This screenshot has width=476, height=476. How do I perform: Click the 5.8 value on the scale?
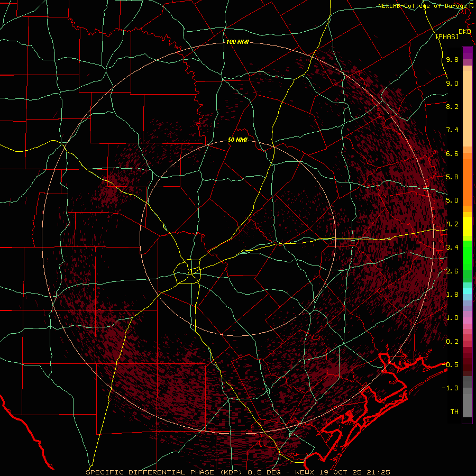pos(452,177)
